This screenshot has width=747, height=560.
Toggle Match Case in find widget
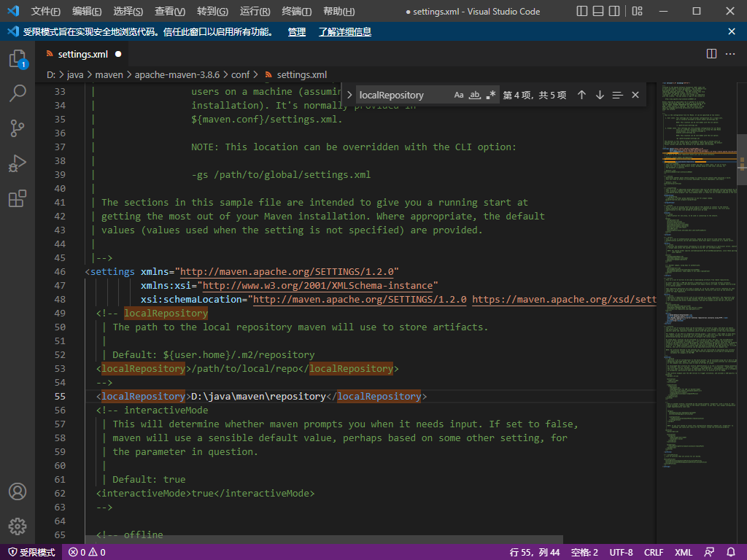point(459,95)
